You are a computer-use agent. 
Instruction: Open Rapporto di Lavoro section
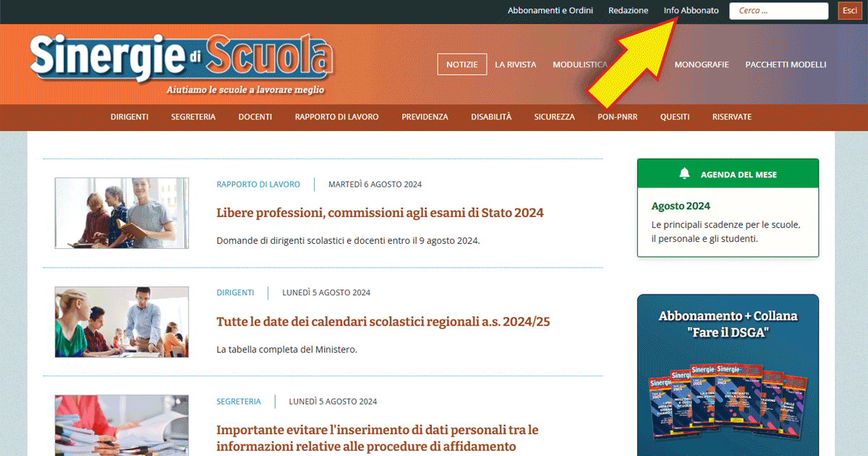[336, 117]
